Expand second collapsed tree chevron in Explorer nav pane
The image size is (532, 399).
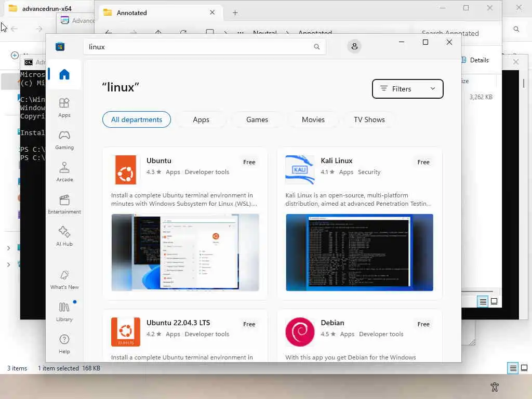click(x=8, y=264)
